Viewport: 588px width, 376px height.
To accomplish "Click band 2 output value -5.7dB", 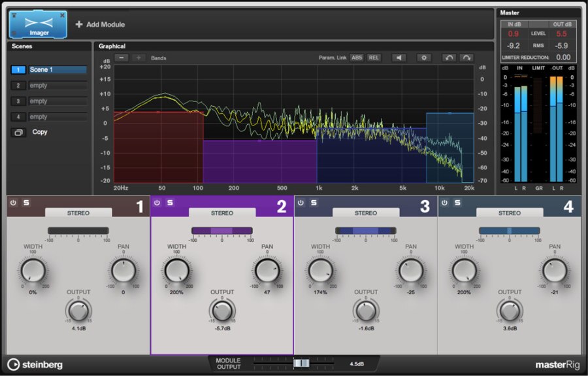I will [222, 328].
